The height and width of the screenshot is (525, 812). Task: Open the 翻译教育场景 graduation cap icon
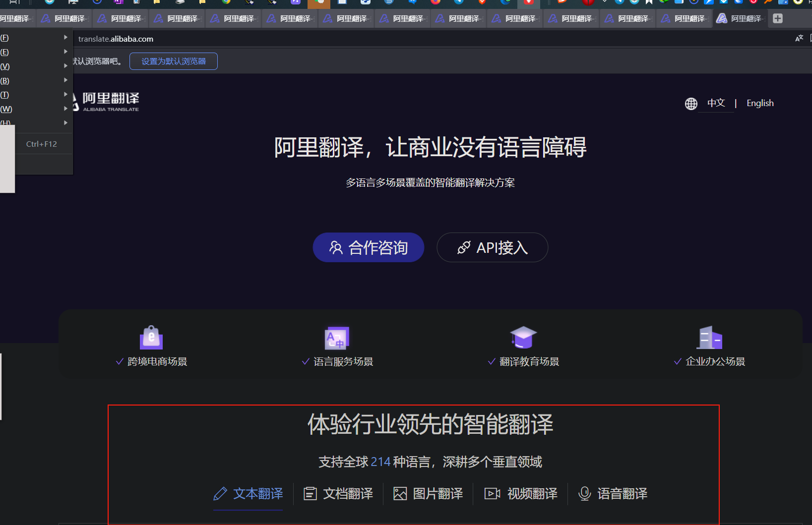point(523,338)
